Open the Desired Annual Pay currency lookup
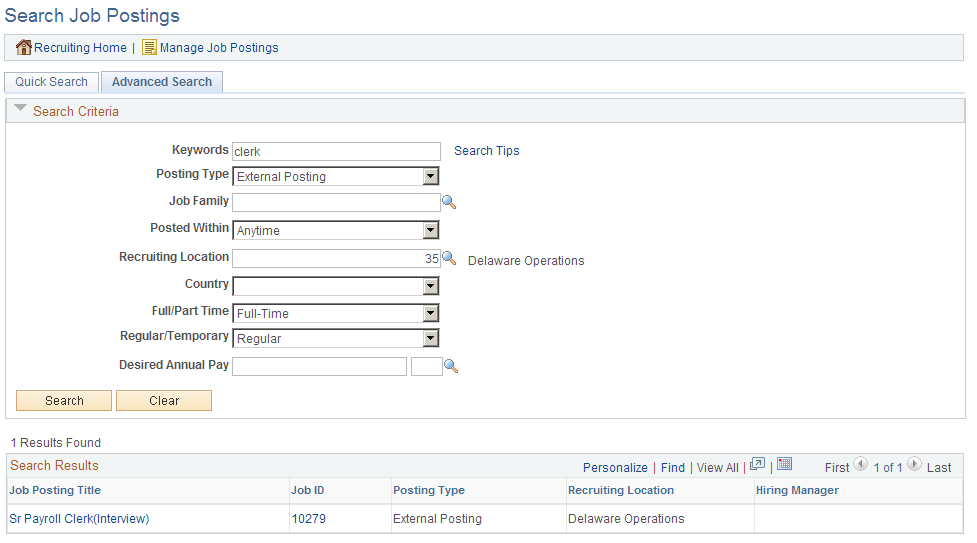This screenshot has height=543, width=977. point(451,367)
